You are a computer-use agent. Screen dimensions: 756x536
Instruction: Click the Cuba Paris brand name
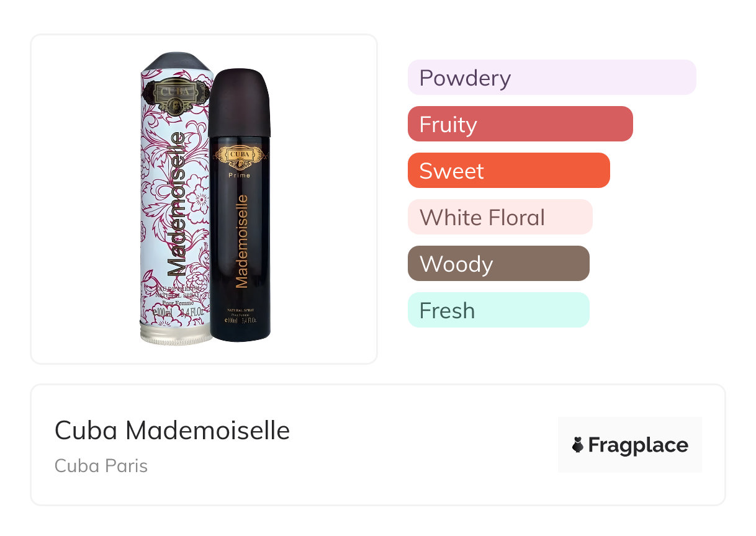coord(101,465)
